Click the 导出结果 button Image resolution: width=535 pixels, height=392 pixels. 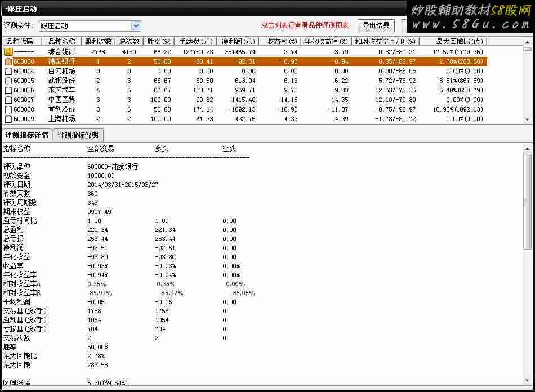coord(376,25)
